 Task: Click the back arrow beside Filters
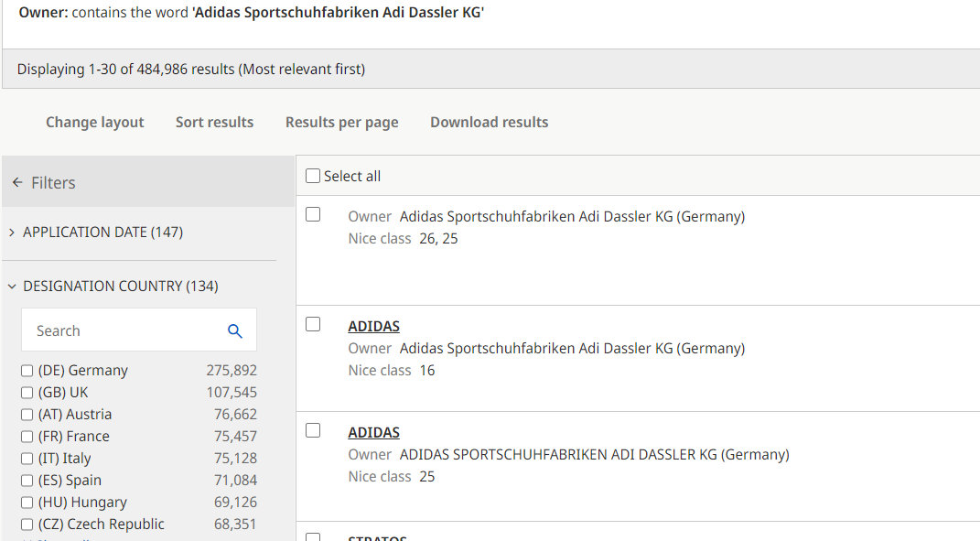click(x=17, y=183)
